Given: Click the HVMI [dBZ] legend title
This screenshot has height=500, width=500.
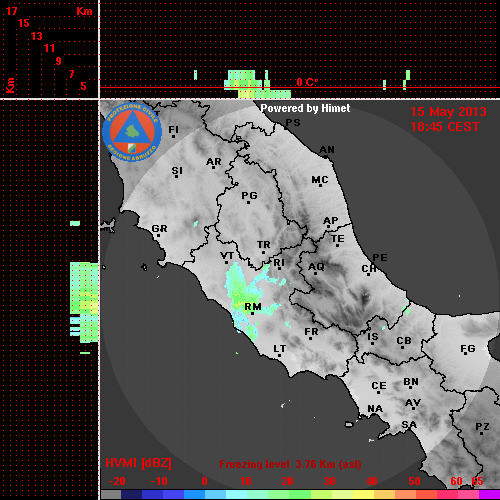Looking at the screenshot, I should click(138, 463).
